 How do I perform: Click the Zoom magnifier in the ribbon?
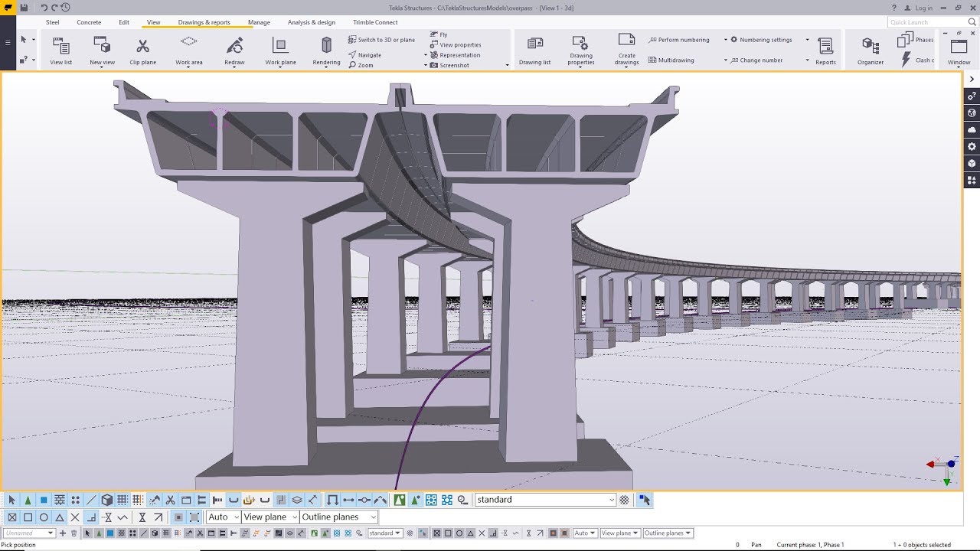click(361, 65)
